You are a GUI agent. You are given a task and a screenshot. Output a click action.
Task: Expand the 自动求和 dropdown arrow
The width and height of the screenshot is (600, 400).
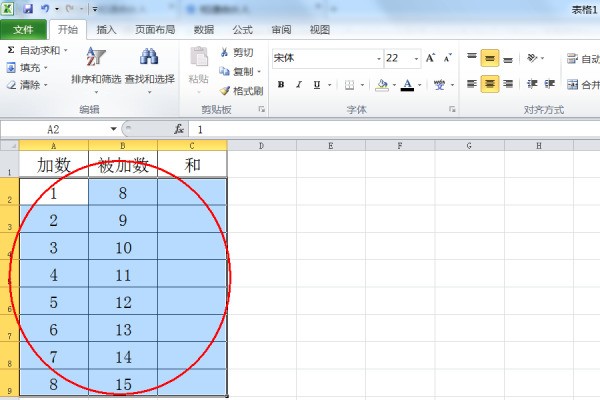pos(66,50)
